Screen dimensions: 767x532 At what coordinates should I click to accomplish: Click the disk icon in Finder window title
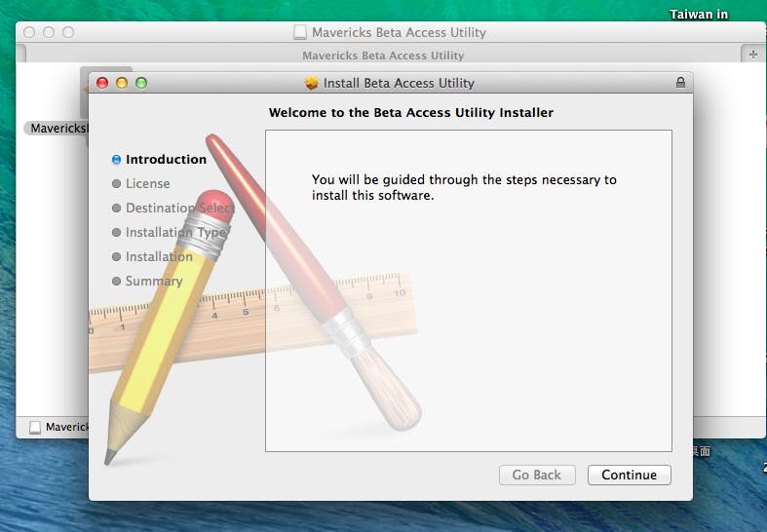click(300, 32)
